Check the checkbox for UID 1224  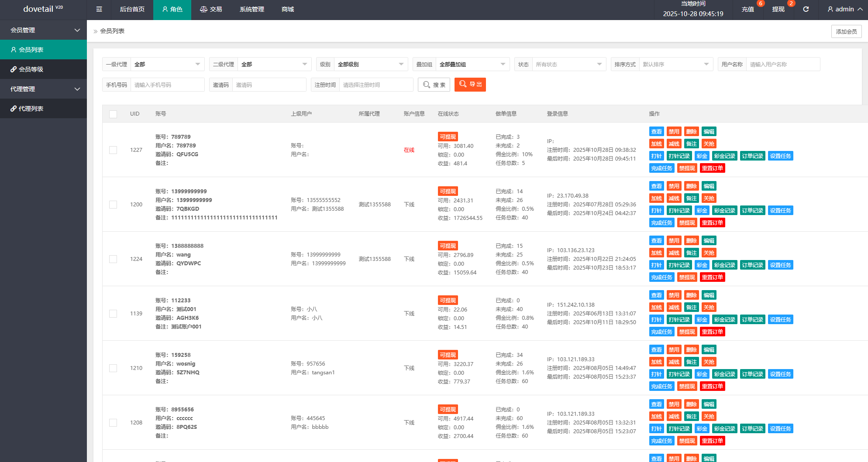(113, 259)
